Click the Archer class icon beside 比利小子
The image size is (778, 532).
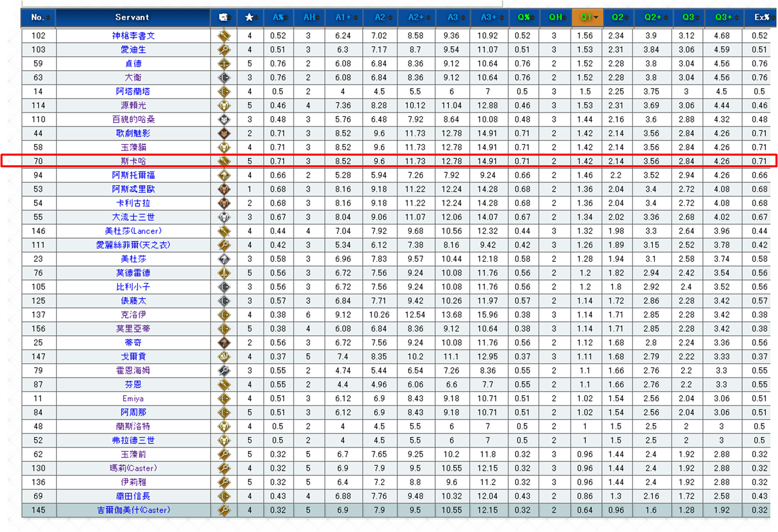pyautogui.click(x=224, y=287)
